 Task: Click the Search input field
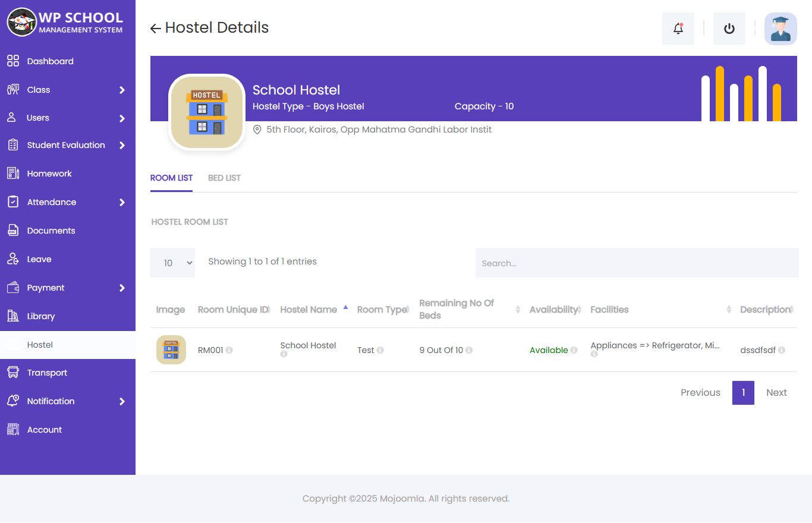(x=637, y=263)
